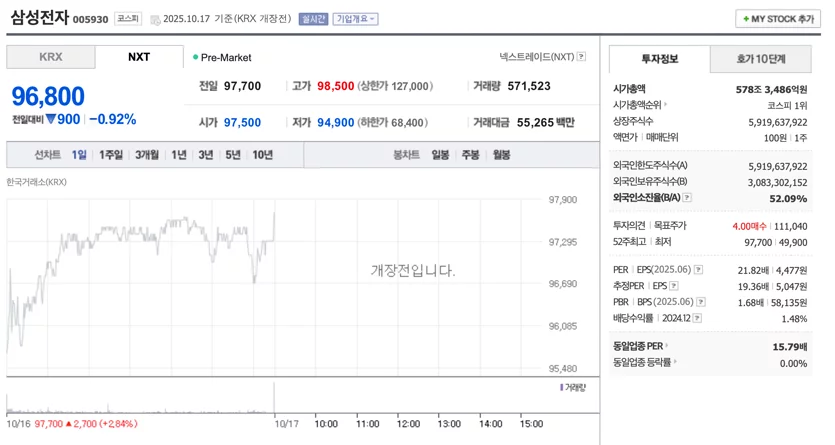This screenshot has height=445, width=835.
Task: Click the 시가 value 97,500
Action: pyautogui.click(x=242, y=122)
